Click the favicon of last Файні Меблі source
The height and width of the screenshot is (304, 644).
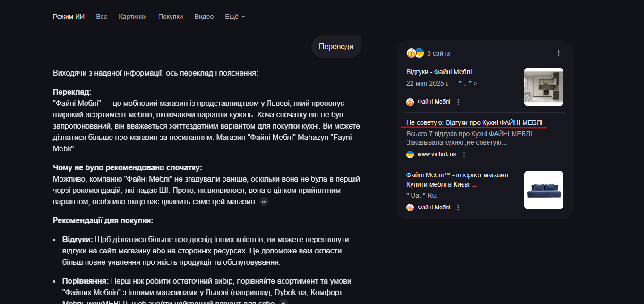tap(410, 208)
